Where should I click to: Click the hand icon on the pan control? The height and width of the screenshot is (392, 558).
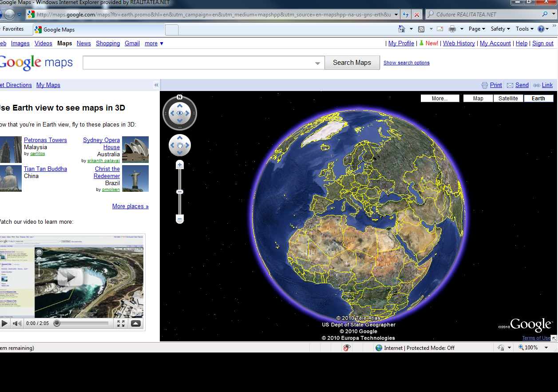(180, 145)
